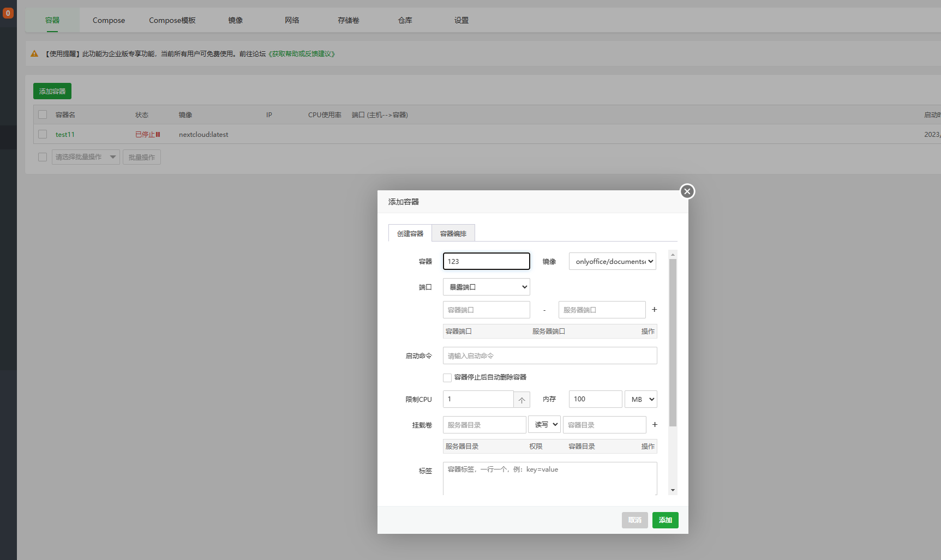
Task: Click the dialog vertical scrollbar thumb
Action: (673, 342)
